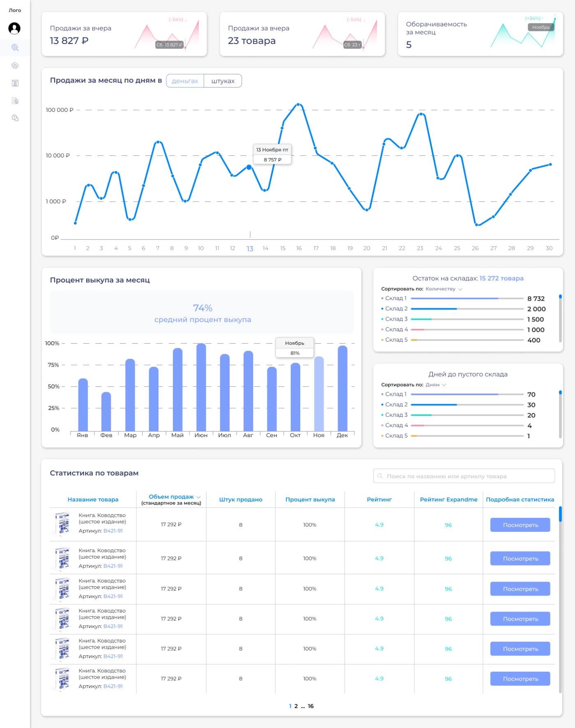This screenshot has width=575, height=728.
Task: Click the Лого label in sidebar
Action: coord(15,10)
